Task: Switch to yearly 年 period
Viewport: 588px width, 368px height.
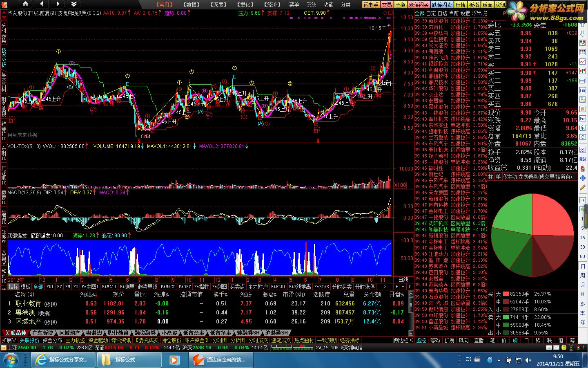Action: [583, 322]
